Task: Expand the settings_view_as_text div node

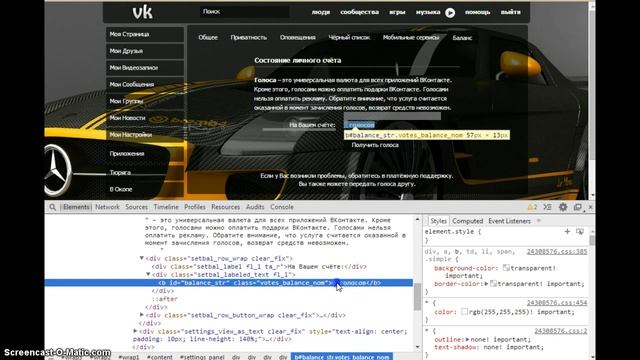Action: [135, 331]
